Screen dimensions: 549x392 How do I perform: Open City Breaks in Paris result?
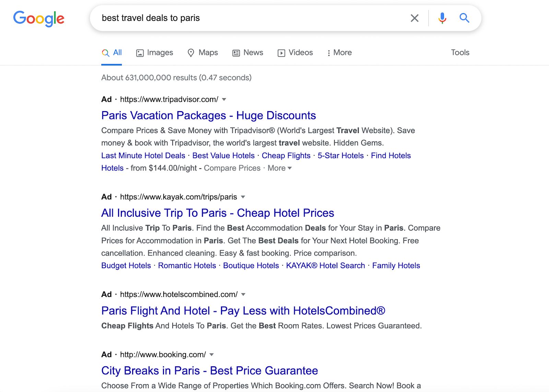click(209, 371)
